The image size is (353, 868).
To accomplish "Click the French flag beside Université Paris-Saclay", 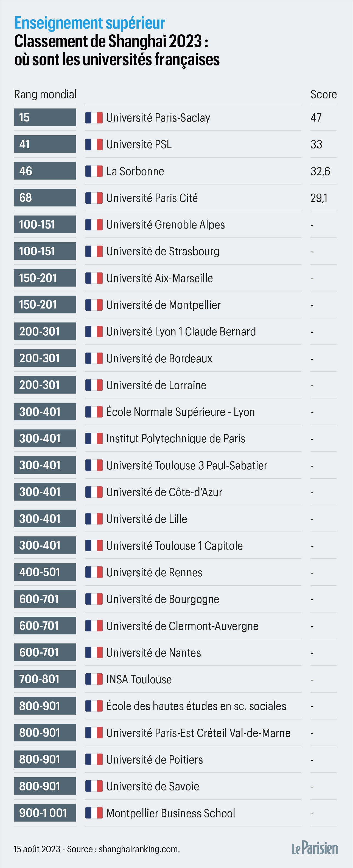I will [x=94, y=118].
